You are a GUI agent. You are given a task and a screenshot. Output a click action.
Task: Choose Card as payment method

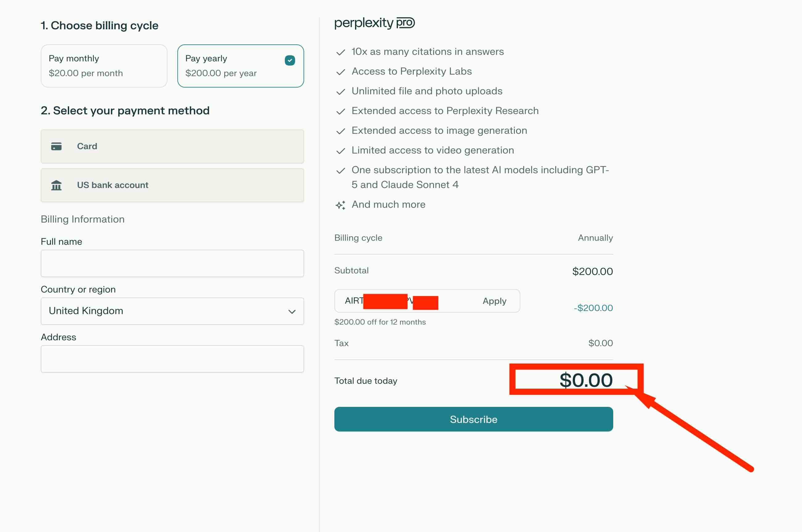(172, 146)
